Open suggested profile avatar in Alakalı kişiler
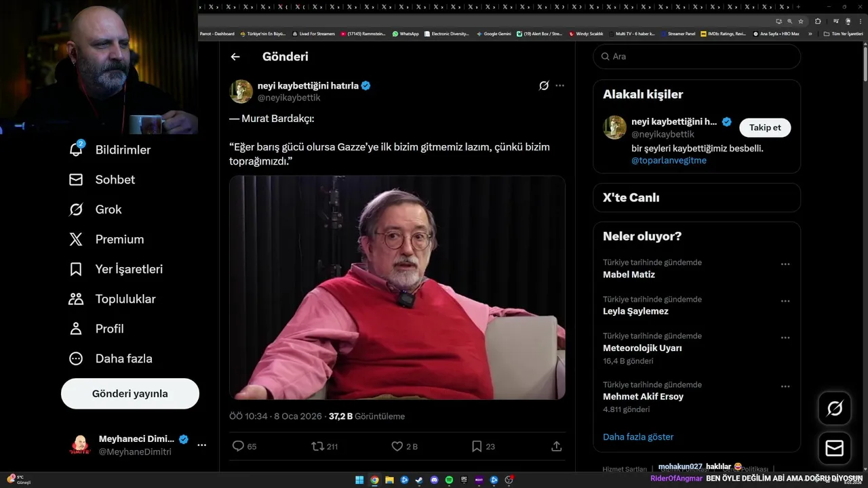Screen dimensions: 868x488 click(615, 127)
